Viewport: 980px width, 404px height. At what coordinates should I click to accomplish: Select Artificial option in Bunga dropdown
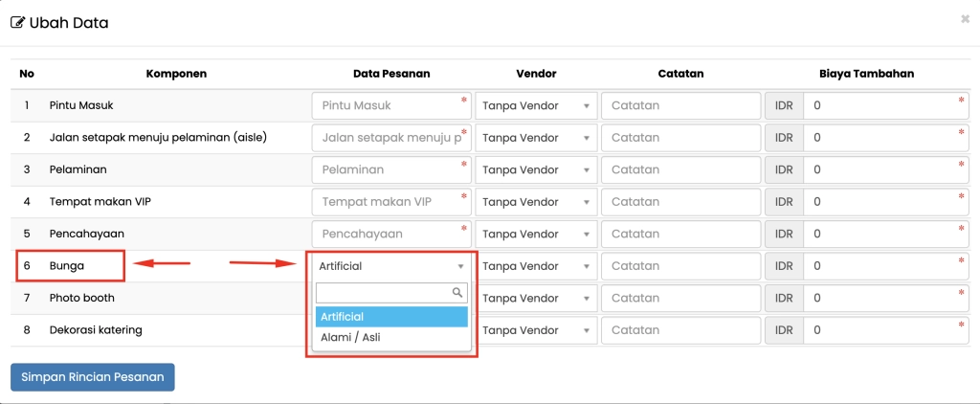(391, 317)
